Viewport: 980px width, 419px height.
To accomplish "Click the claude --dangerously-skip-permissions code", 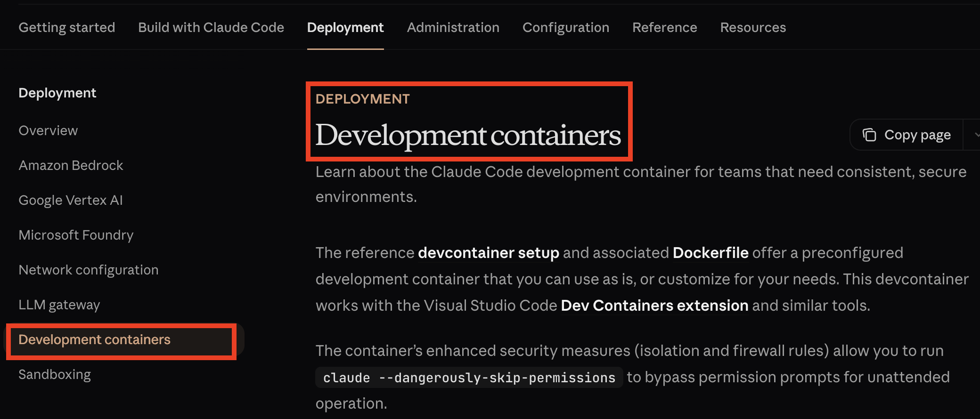I will pyautogui.click(x=469, y=378).
